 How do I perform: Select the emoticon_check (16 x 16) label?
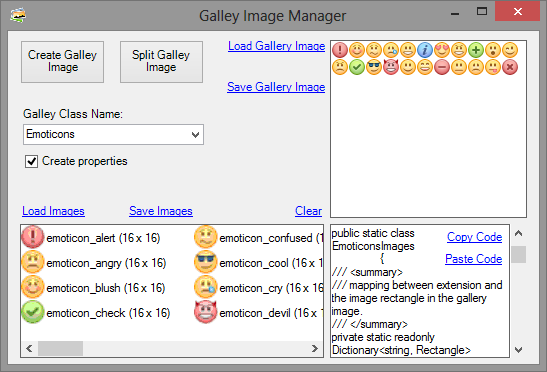(108, 313)
